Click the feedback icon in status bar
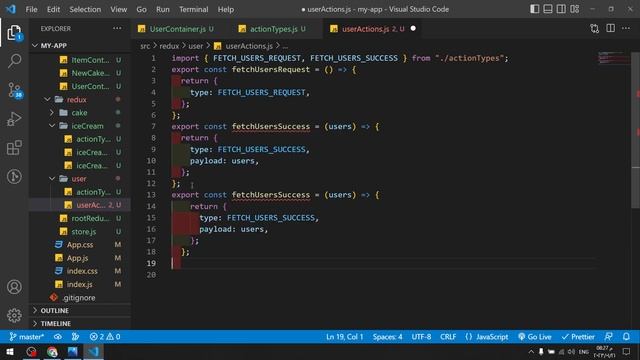 click(x=608, y=337)
